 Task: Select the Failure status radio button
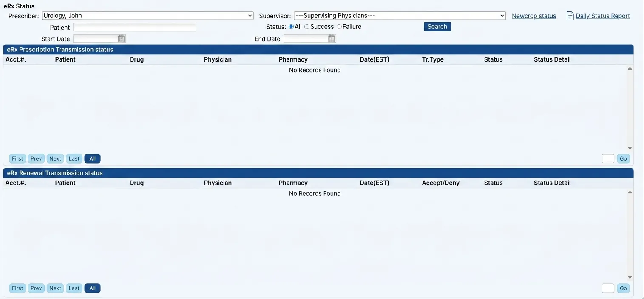click(x=339, y=27)
